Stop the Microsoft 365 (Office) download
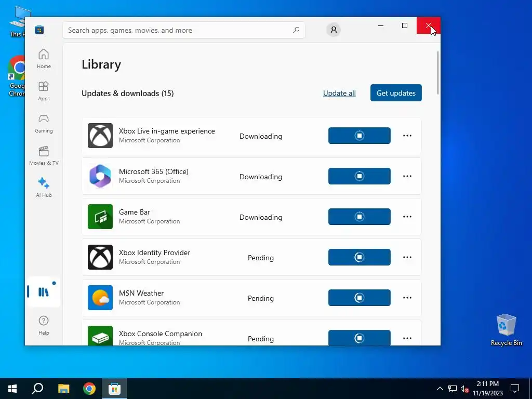The image size is (532, 399). 360,176
